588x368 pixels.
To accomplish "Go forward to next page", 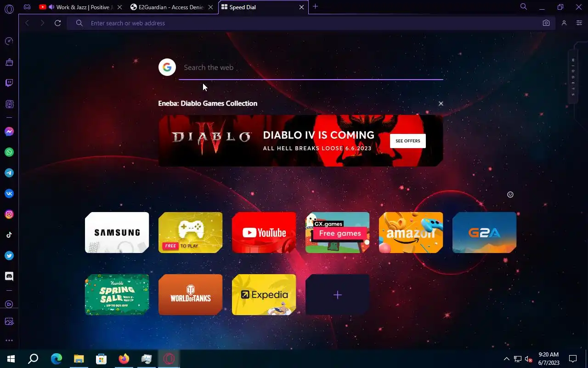I will click(x=42, y=23).
